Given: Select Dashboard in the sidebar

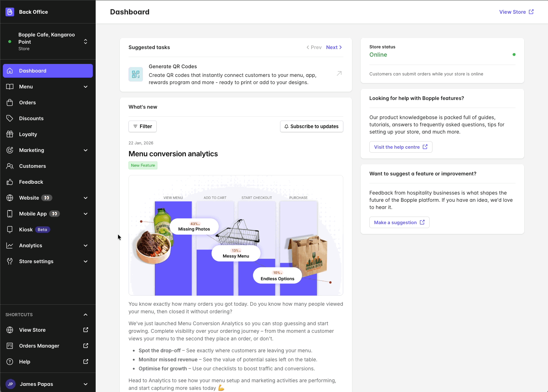Looking at the screenshot, I should [x=48, y=71].
